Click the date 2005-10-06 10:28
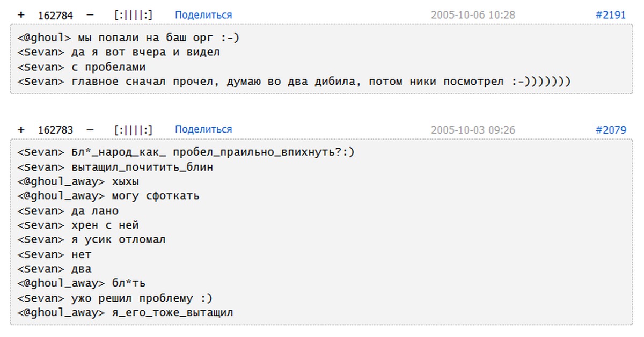Screen dimensions: 644x337 coord(473,15)
